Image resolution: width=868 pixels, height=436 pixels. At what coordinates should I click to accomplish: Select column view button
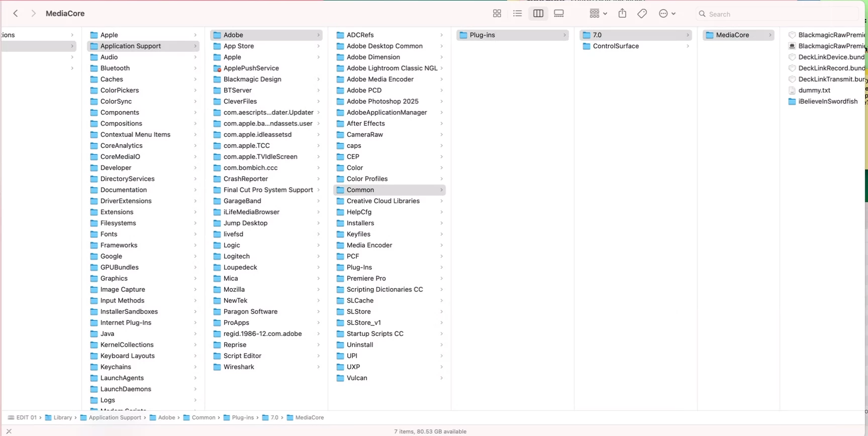point(538,14)
